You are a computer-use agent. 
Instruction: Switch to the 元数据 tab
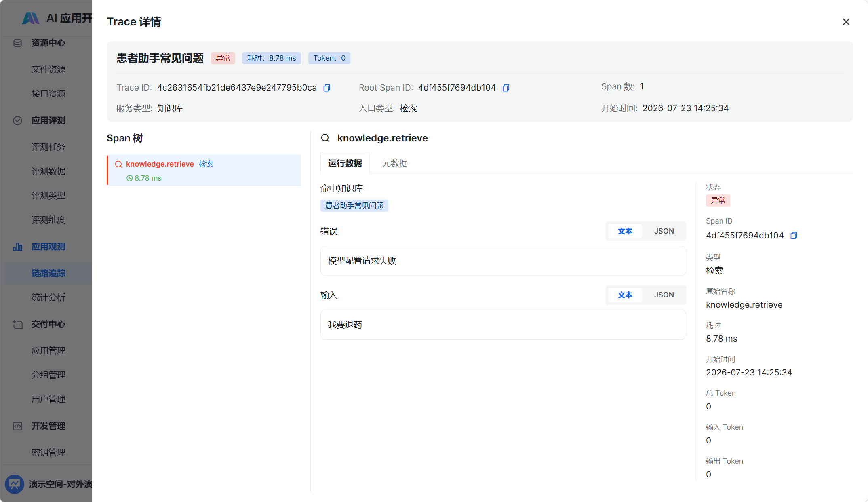click(395, 163)
